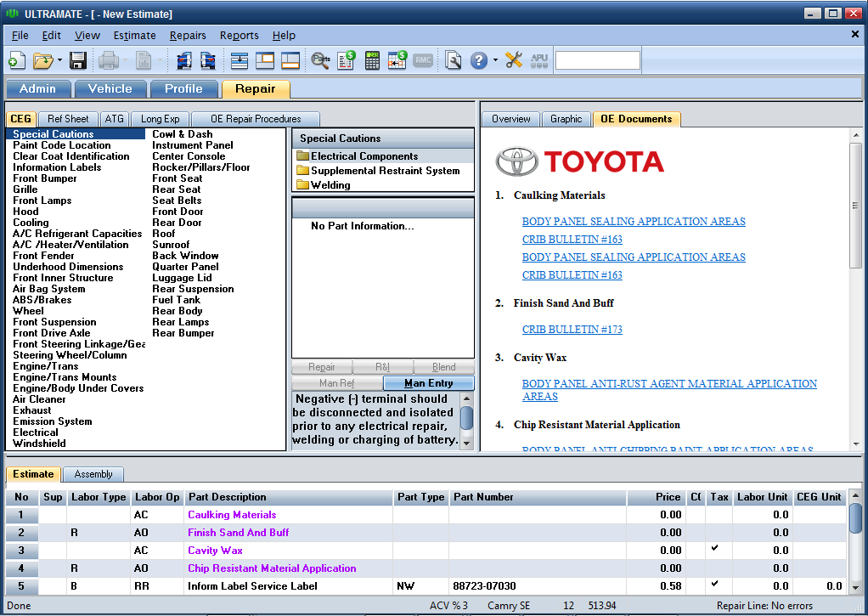Image resolution: width=868 pixels, height=616 pixels.
Task: Click the insert line layout icon
Action: [x=240, y=59]
